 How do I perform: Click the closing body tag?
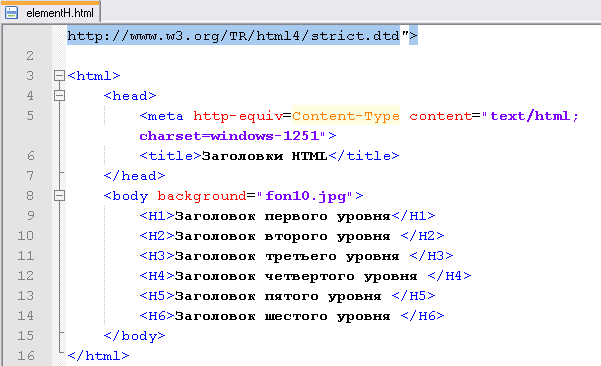(135, 336)
